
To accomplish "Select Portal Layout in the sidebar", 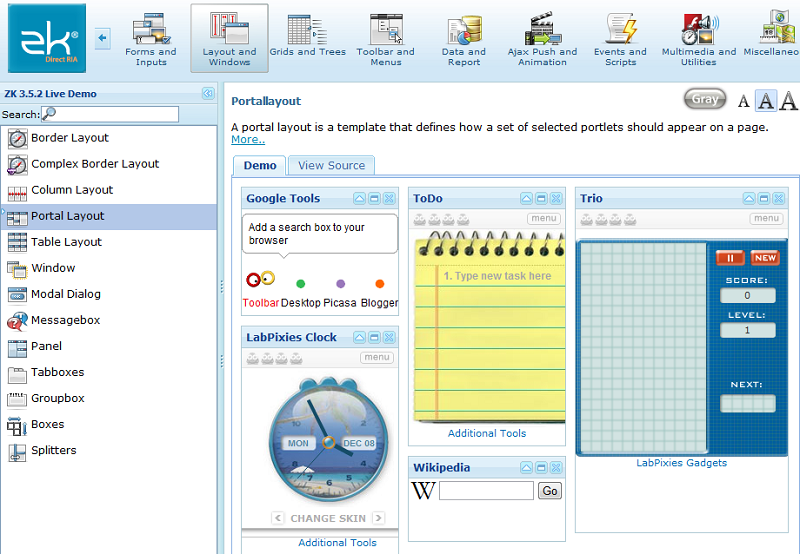I will pos(109,216).
